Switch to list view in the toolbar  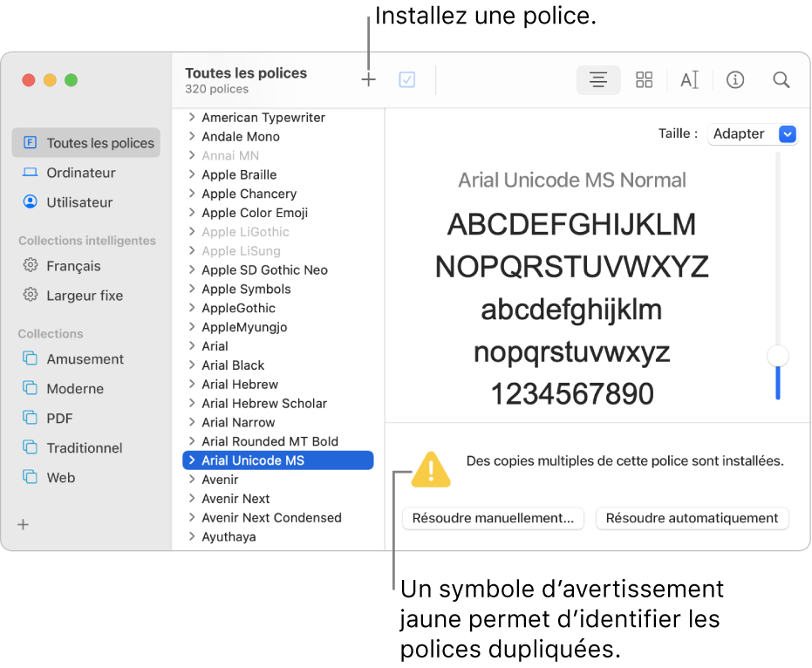(598, 79)
